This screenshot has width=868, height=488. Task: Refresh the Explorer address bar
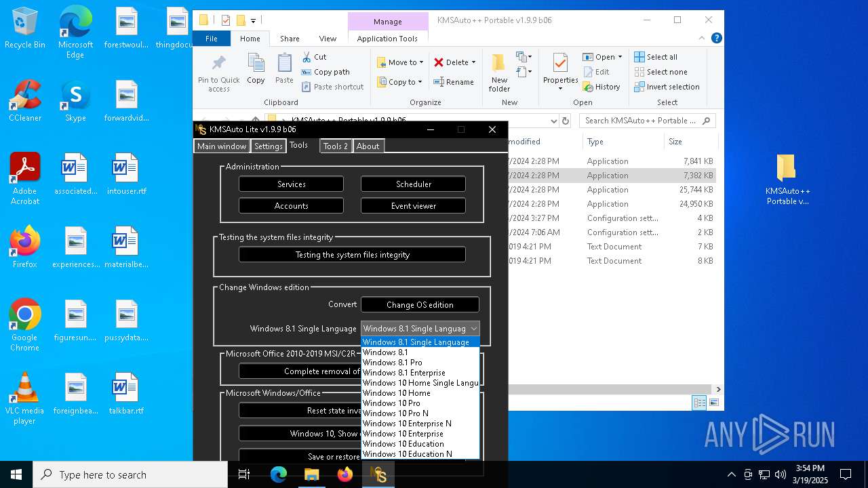tap(566, 121)
